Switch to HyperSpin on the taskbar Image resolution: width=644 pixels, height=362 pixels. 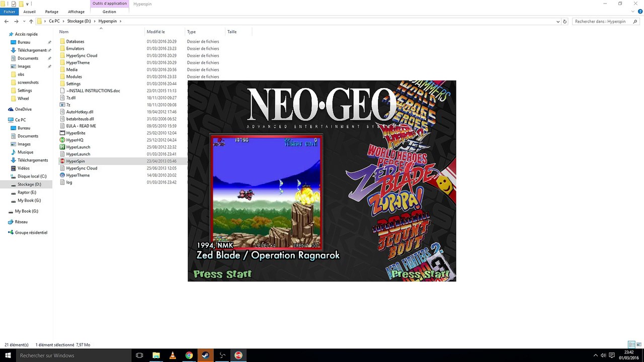click(238, 355)
